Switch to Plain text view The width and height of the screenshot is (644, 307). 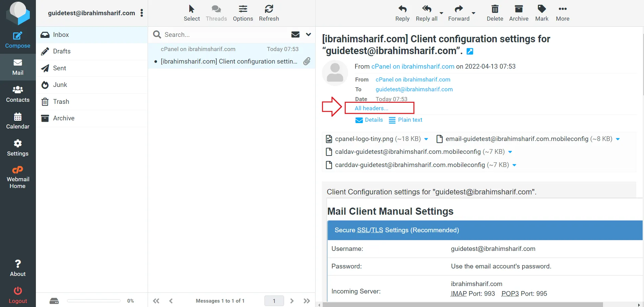coord(406,120)
